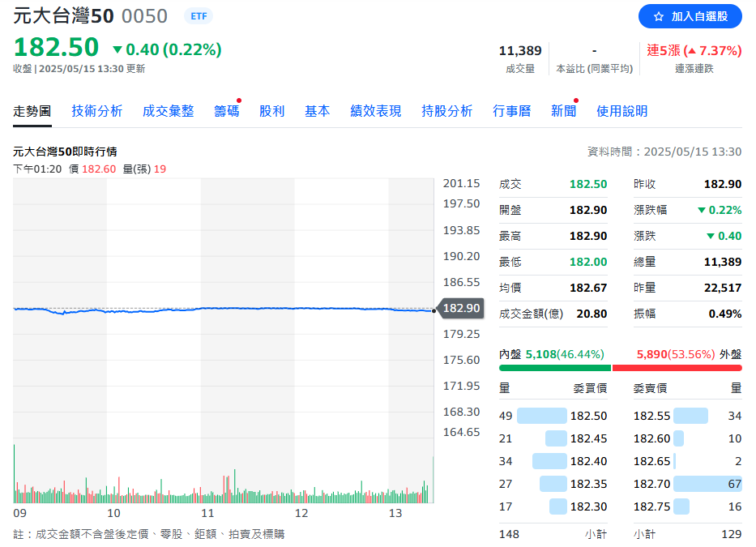Click ask price 182.55
This screenshot has width=756, height=547.
click(651, 416)
